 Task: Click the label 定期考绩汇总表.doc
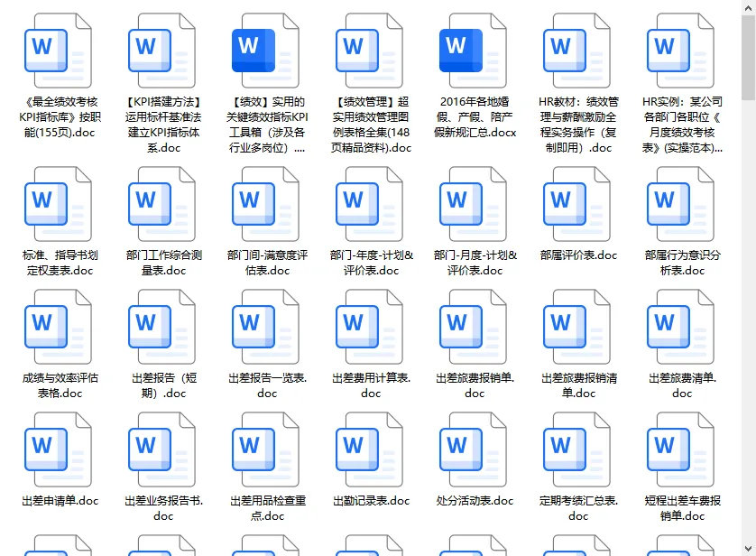point(578,508)
